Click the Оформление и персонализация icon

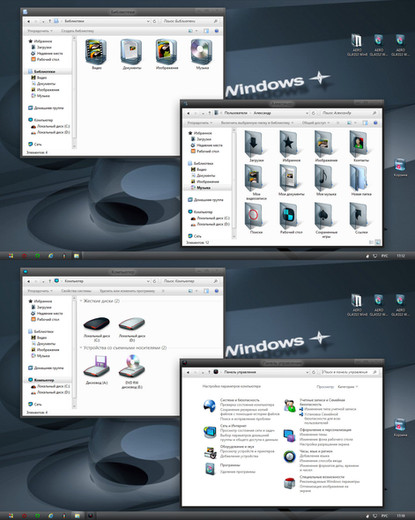(x=289, y=436)
